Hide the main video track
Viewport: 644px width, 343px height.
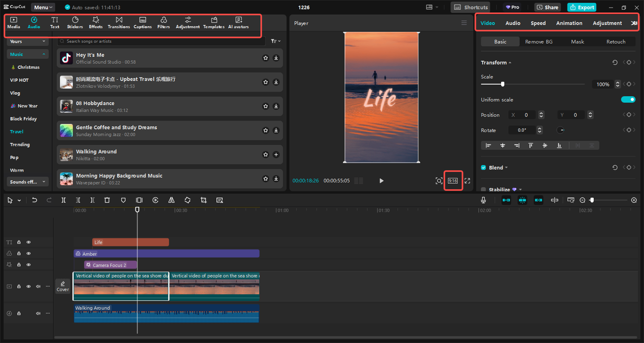click(29, 286)
